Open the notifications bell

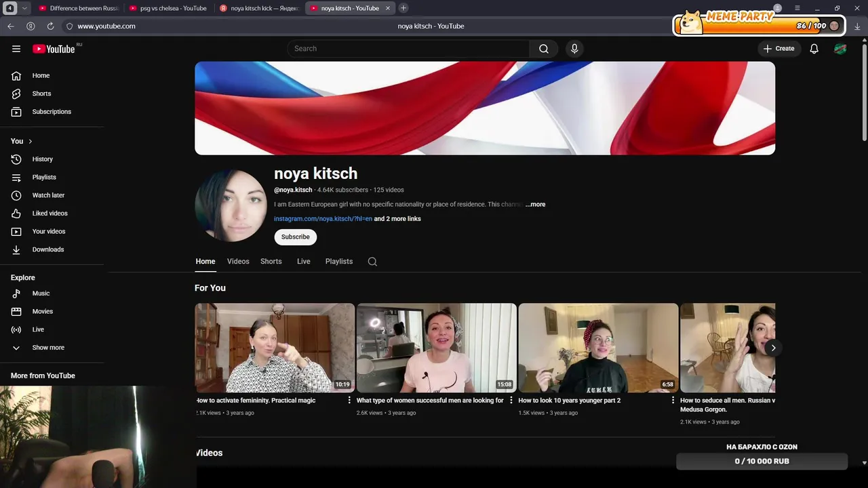tap(814, 49)
